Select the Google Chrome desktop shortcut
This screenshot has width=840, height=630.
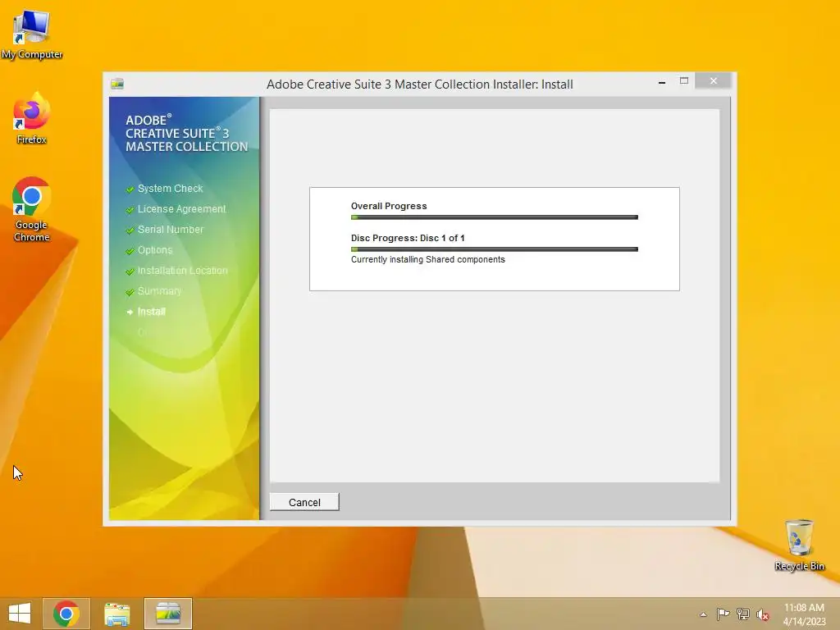[x=32, y=209]
